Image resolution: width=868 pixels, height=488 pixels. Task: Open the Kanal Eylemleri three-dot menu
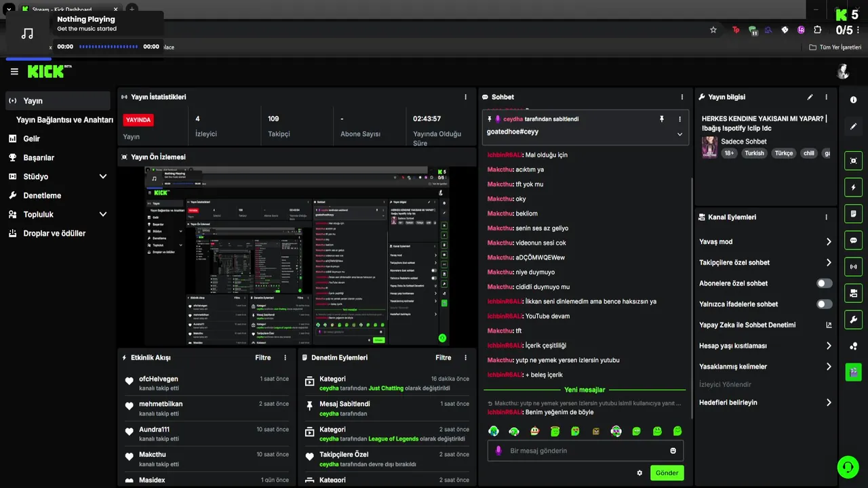coord(826,218)
